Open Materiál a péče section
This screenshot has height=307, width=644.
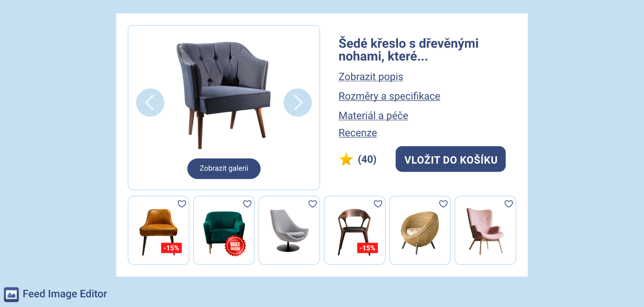(373, 116)
